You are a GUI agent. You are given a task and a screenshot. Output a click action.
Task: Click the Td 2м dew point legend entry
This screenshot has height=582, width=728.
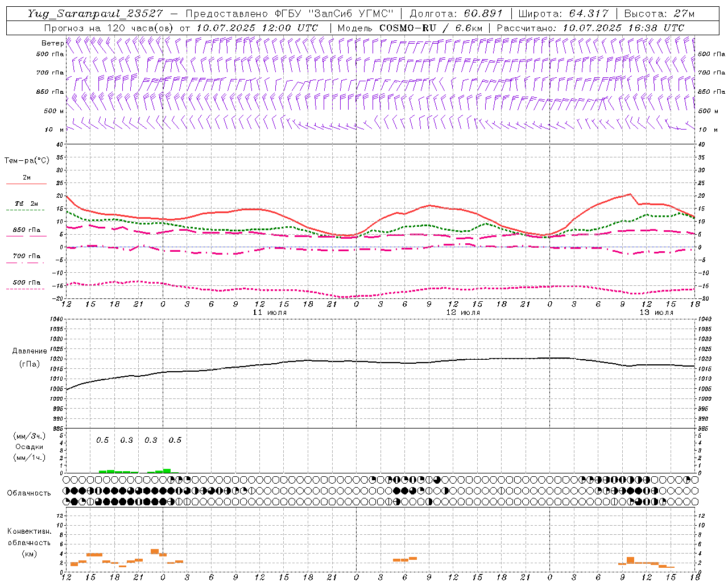(x=26, y=203)
